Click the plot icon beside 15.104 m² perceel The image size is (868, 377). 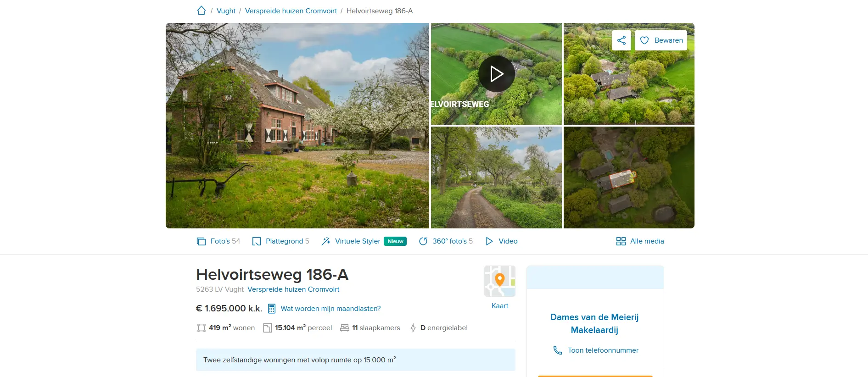pos(268,328)
